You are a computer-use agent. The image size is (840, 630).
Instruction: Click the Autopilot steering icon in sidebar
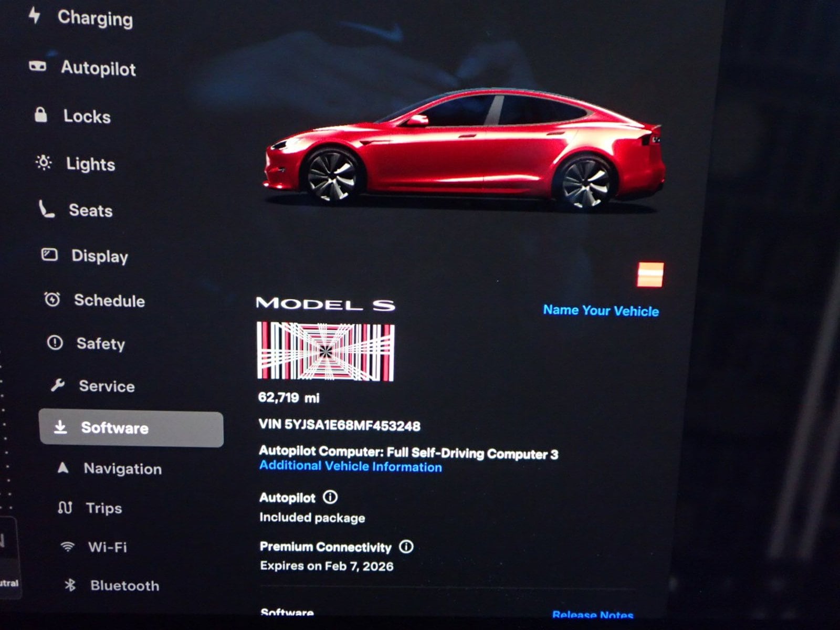point(37,66)
